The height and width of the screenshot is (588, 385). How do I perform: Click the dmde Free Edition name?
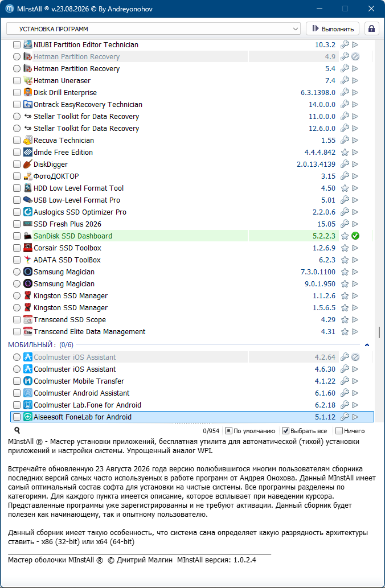(63, 152)
